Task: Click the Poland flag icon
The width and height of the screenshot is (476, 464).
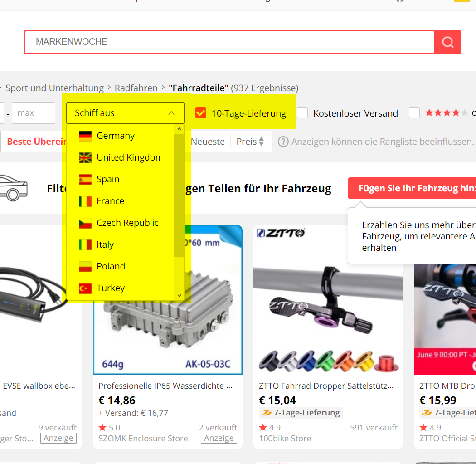Action: [x=85, y=267]
